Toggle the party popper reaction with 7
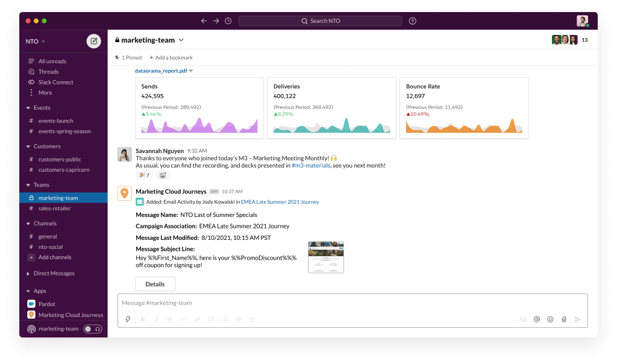This screenshot has width=617, height=364. pyautogui.click(x=144, y=175)
